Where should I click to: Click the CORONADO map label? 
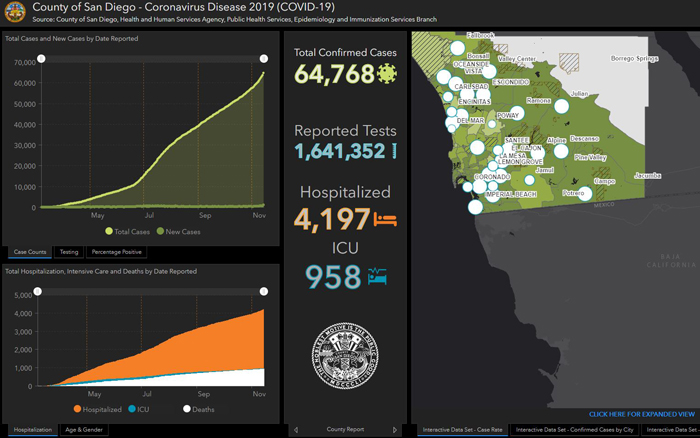pyautogui.click(x=492, y=177)
